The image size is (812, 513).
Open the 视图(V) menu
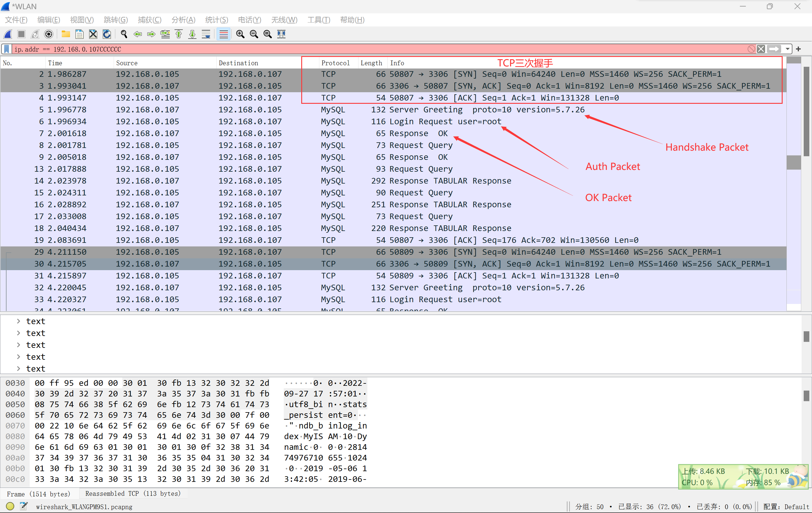(82, 20)
